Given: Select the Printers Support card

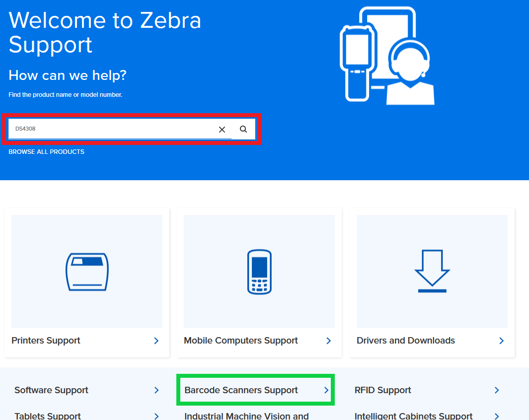Looking at the screenshot, I should tap(46, 341).
